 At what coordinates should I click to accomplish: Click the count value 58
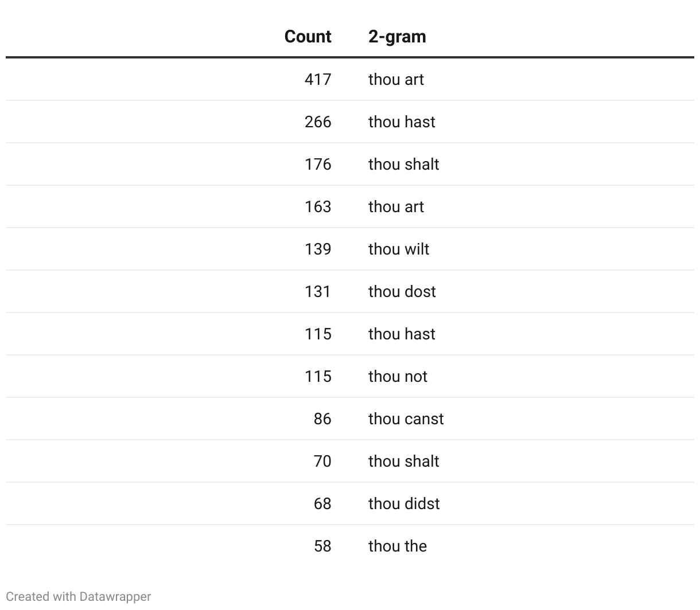pyautogui.click(x=322, y=546)
